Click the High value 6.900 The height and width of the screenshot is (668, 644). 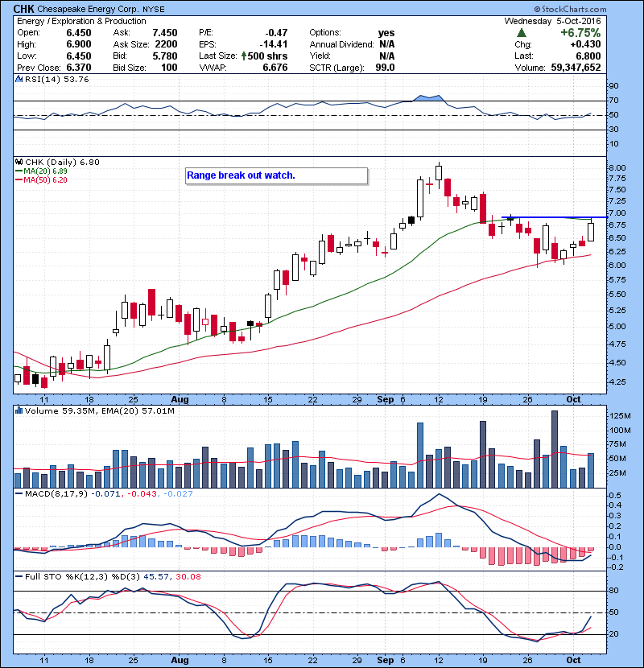coord(79,44)
